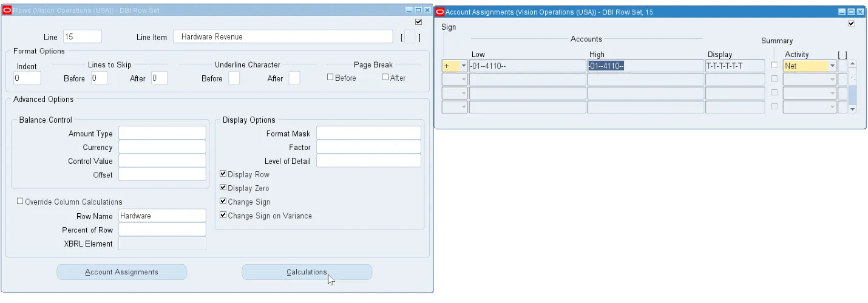Open Activity dropdown in the third account row
Screen dimensions: 868x303
pos(832,94)
